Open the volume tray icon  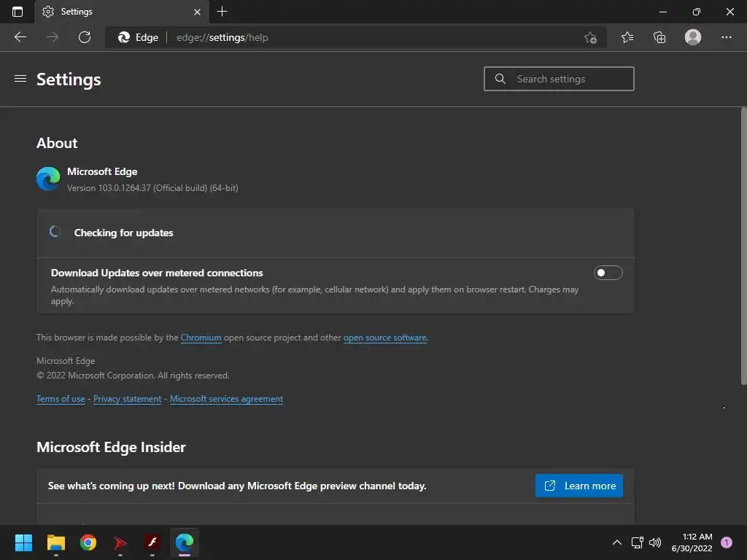coord(655,542)
